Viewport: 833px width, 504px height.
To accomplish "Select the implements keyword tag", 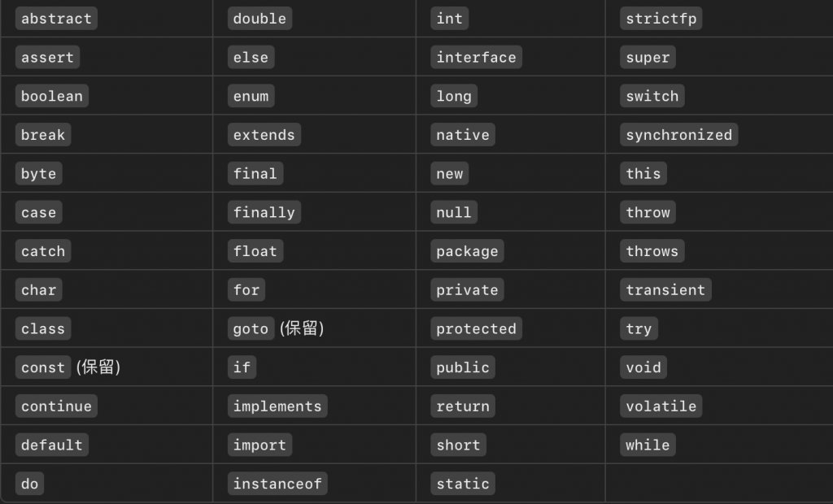I will (x=277, y=406).
